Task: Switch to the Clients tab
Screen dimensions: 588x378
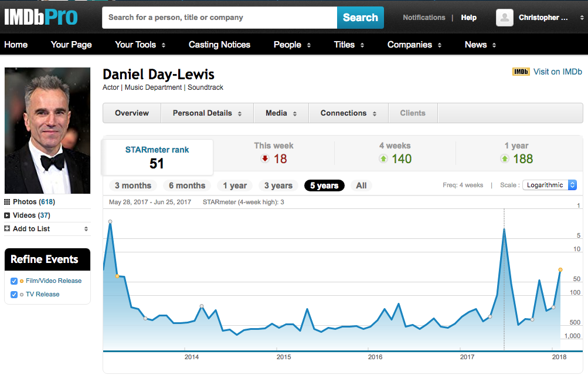Action: pyautogui.click(x=413, y=113)
